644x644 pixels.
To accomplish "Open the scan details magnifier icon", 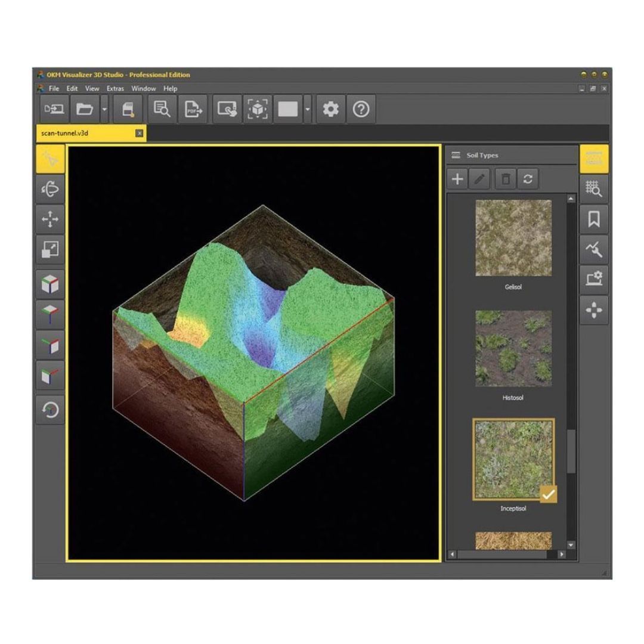I will pos(162,109).
